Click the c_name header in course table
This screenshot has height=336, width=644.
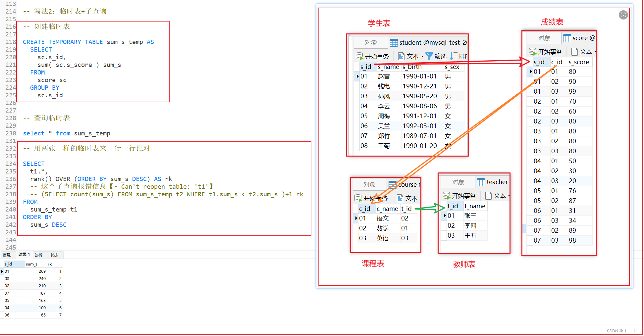pyautogui.click(x=387, y=209)
